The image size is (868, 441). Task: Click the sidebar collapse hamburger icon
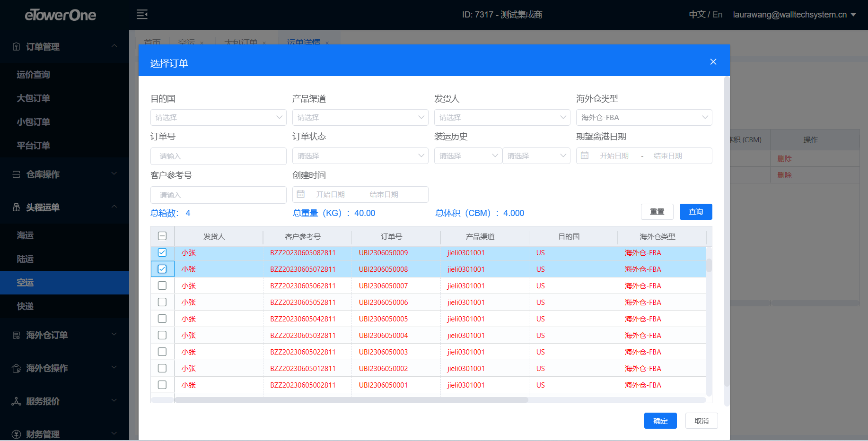point(142,15)
